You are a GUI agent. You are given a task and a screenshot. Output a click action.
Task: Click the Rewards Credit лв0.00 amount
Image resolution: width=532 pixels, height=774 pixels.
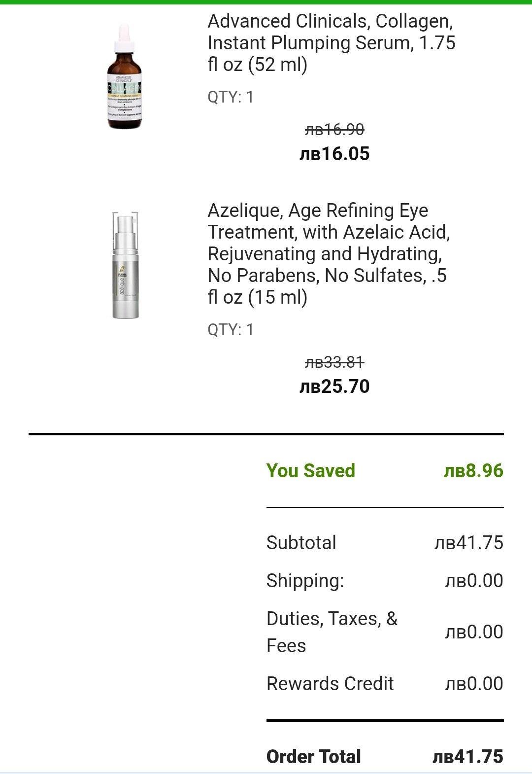tap(474, 684)
